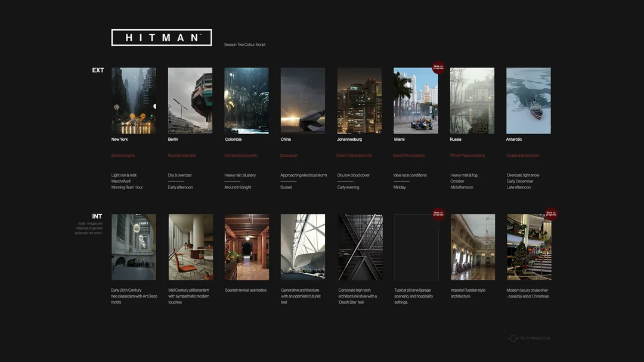Viewport: 644px width, 362px height.
Task: Select the Antarctic ship thumbnail
Action: coord(528,101)
